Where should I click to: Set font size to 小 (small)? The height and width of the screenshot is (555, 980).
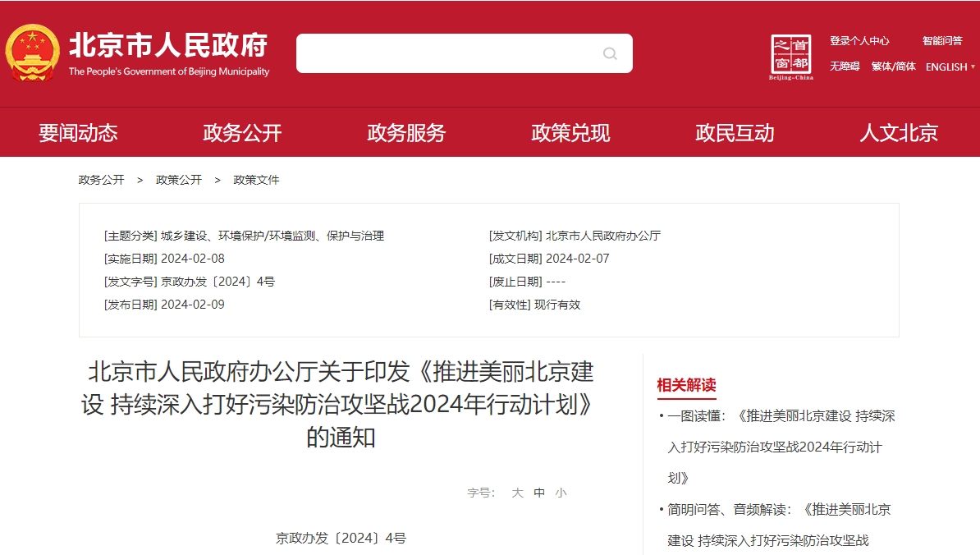(x=561, y=493)
